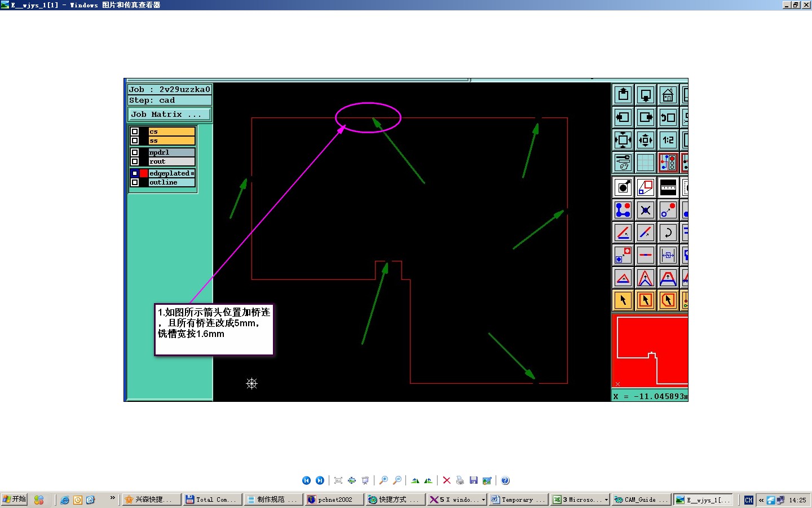Expand the '5 X windo...' taskbar group arrow
Viewport: 812px width, 508px height.
(x=483, y=500)
